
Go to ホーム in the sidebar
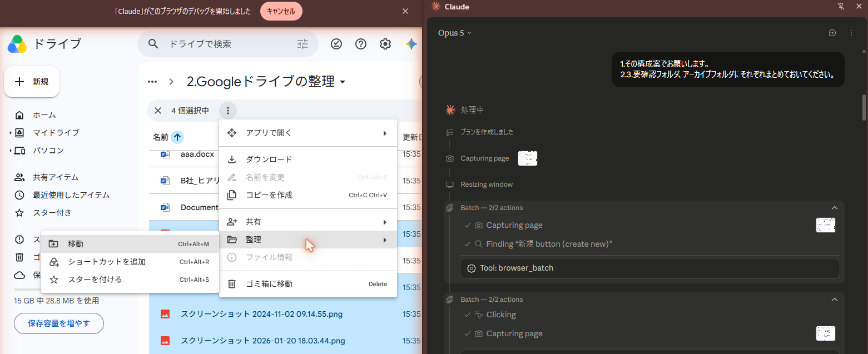click(x=44, y=115)
